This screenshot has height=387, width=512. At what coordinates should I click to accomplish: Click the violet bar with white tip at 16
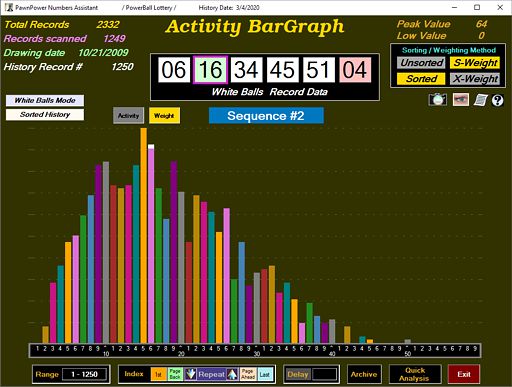pyautogui.click(x=151, y=244)
